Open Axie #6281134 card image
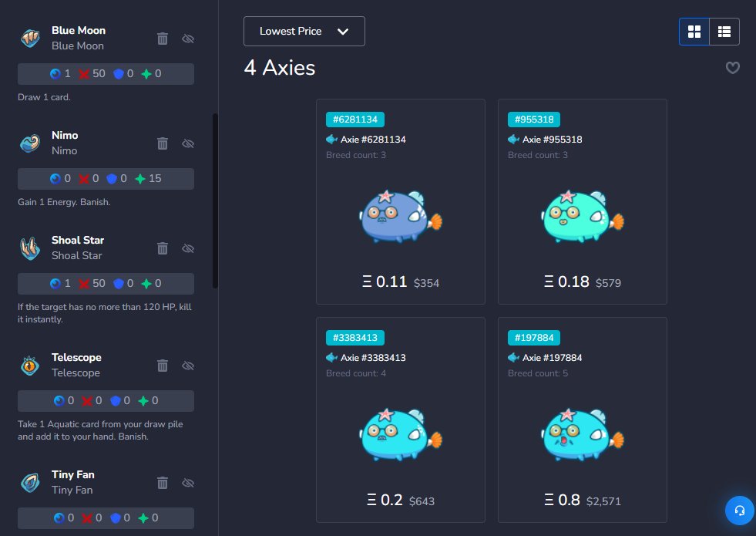Screen dimensions: 756x536 [x=400, y=216]
